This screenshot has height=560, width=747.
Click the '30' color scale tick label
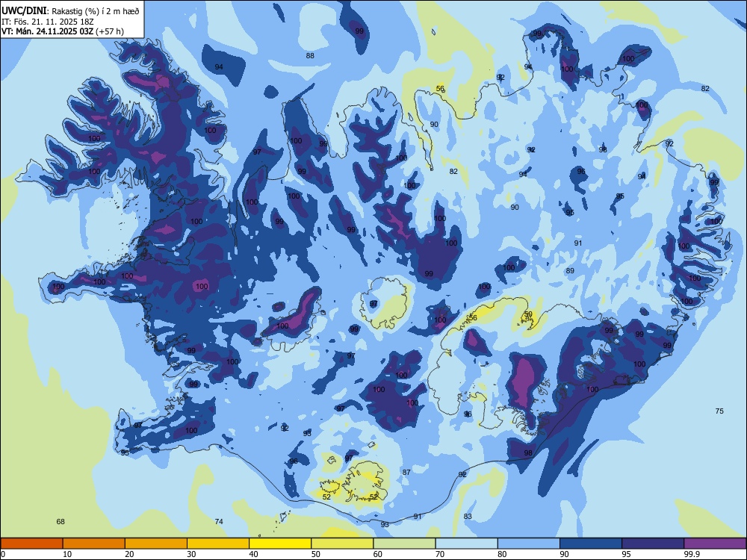pyautogui.click(x=191, y=554)
